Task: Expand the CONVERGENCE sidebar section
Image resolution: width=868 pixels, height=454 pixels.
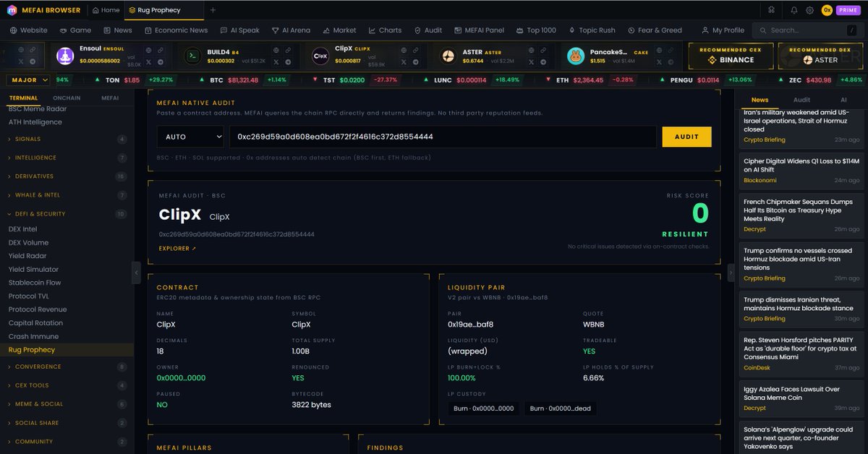Action: 67,367
